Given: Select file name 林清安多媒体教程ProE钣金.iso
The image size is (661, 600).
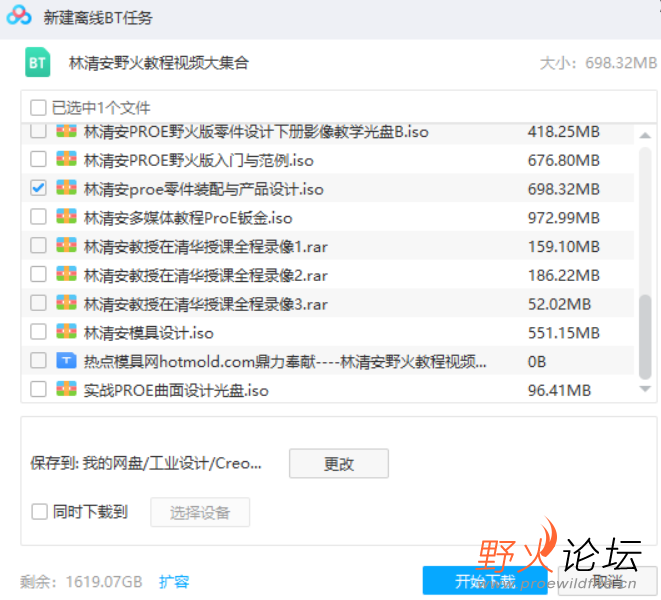Looking at the screenshot, I should 188,218.
